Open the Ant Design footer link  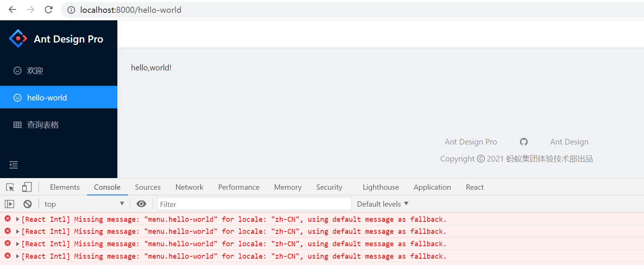pyautogui.click(x=569, y=142)
